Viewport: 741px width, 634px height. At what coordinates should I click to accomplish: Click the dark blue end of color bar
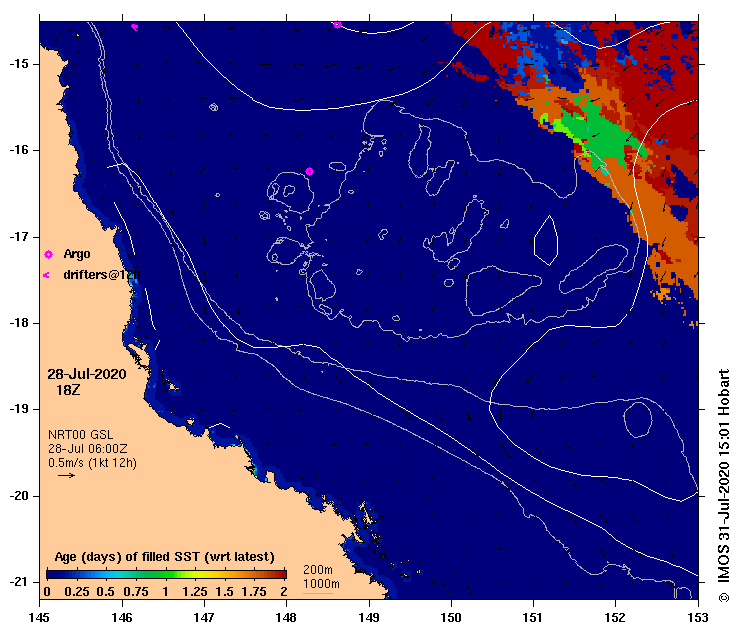click(x=52, y=574)
